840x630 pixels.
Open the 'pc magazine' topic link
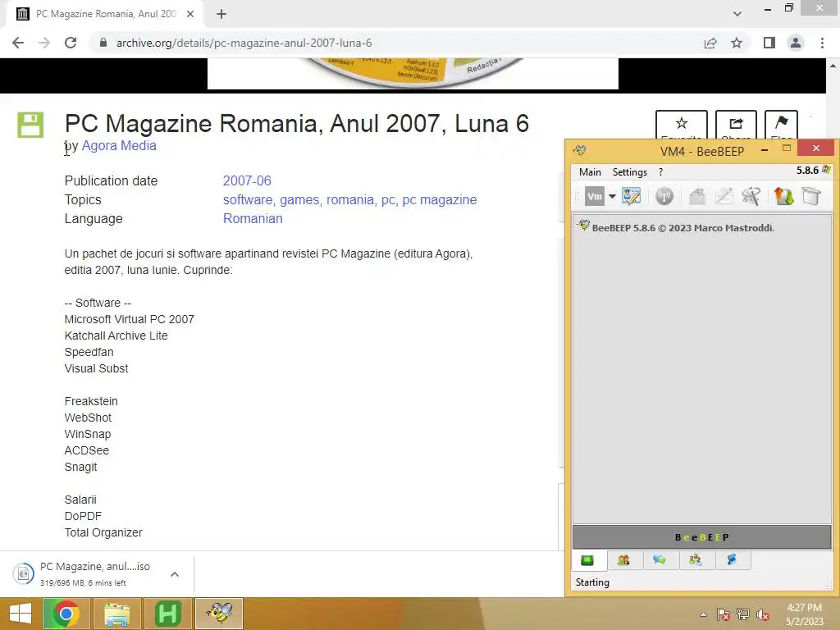click(x=440, y=200)
